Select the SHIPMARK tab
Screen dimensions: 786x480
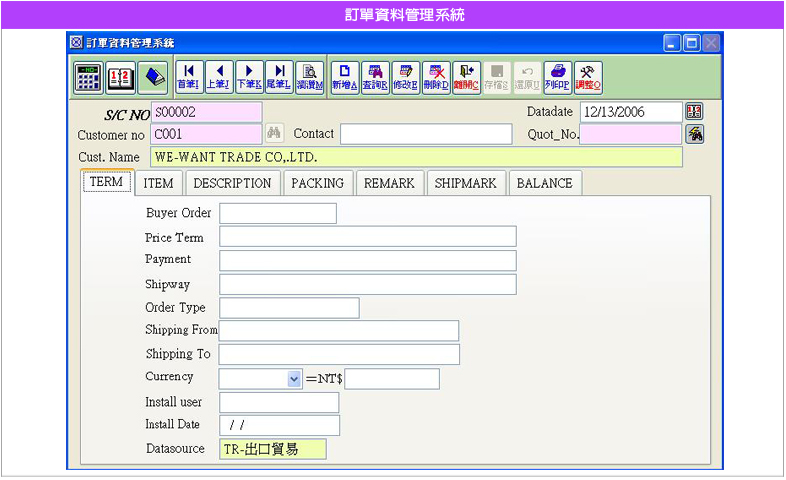(x=467, y=183)
